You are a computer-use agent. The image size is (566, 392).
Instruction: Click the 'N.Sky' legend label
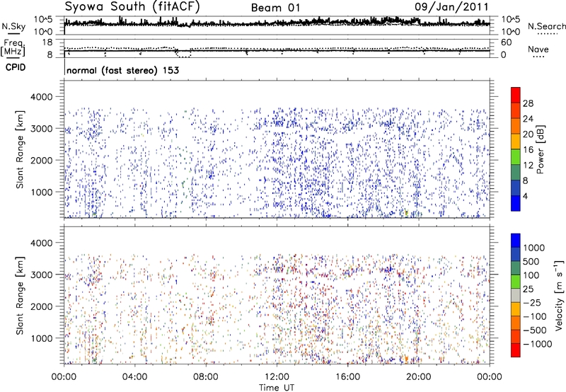point(13,26)
